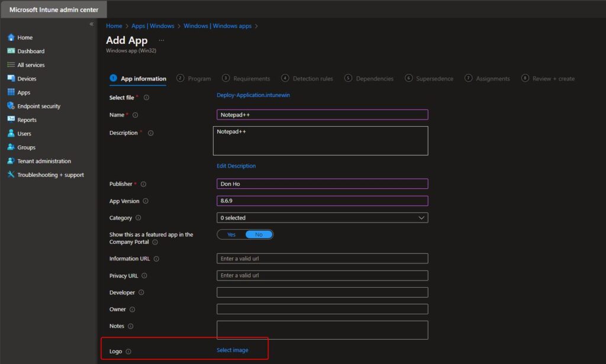Go to the Review + create tab
The width and height of the screenshot is (606, 364).
point(548,79)
